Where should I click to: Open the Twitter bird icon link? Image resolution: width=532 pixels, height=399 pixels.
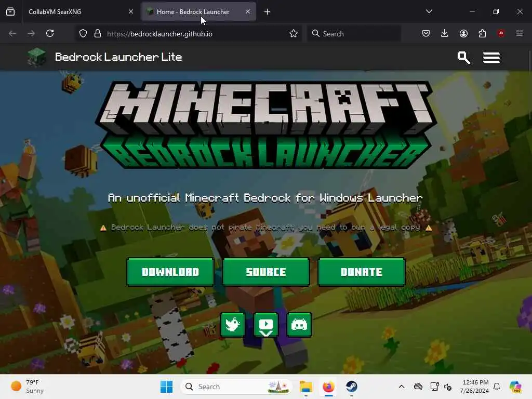(232, 325)
